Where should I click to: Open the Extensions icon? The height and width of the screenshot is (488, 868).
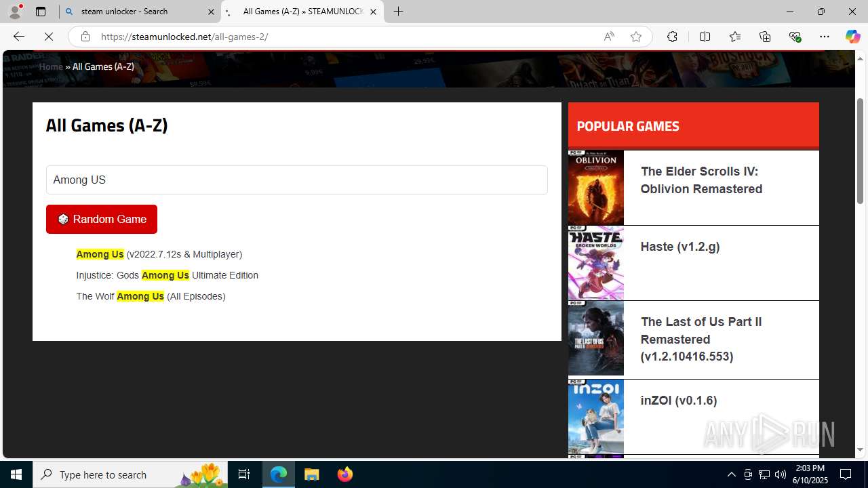point(672,37)
